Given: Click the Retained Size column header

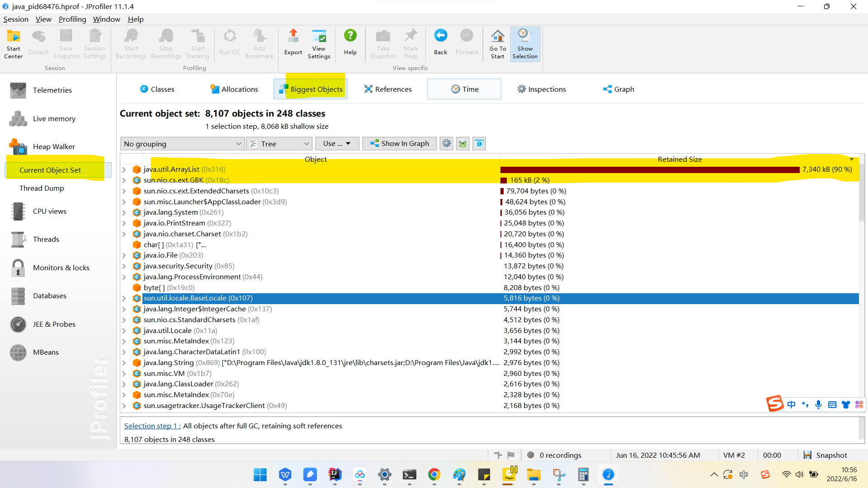Looking at the screenshot, I should 679,159.
